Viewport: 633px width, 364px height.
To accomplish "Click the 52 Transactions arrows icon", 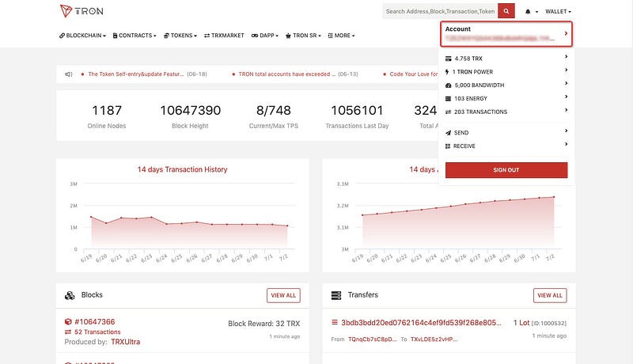I will click(x=68, y=332).
